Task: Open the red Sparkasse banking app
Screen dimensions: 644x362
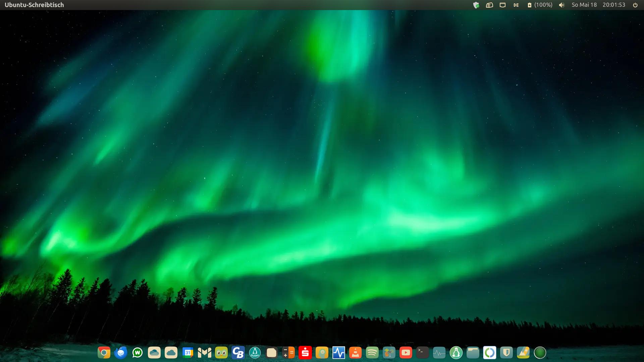Action: tap(305, 353)
